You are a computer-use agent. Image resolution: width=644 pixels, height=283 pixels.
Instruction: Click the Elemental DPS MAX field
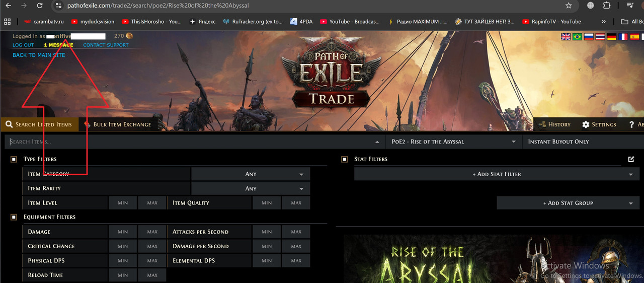point(296,261)
